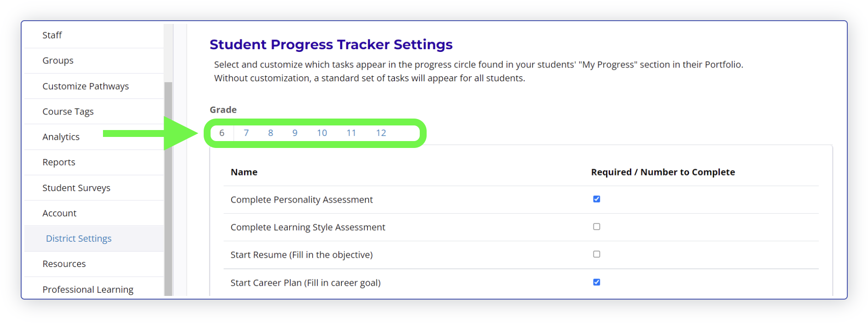The image size is (868, 329).
Task: Disable the Start Career Plan checkbox
Action: tap(596, 282)
